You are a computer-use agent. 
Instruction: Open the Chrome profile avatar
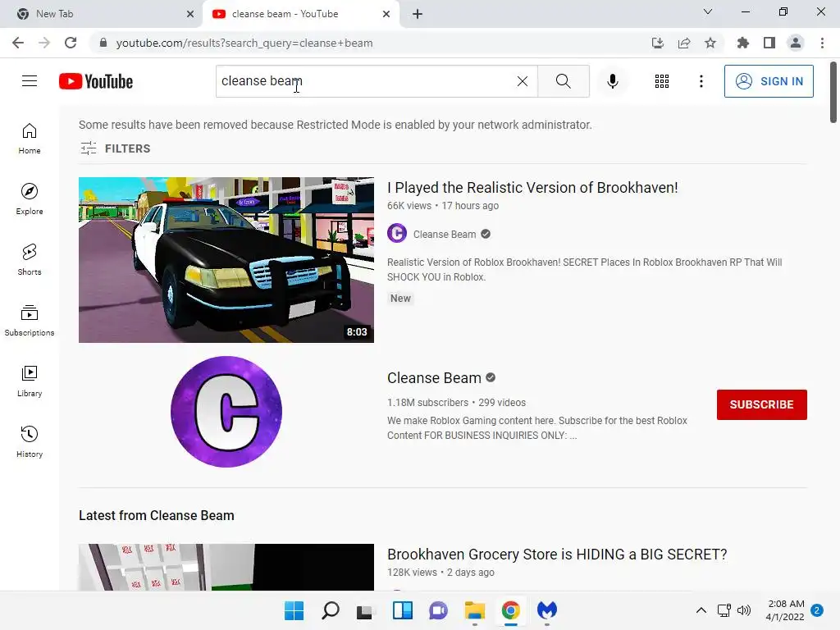point(796,43)
